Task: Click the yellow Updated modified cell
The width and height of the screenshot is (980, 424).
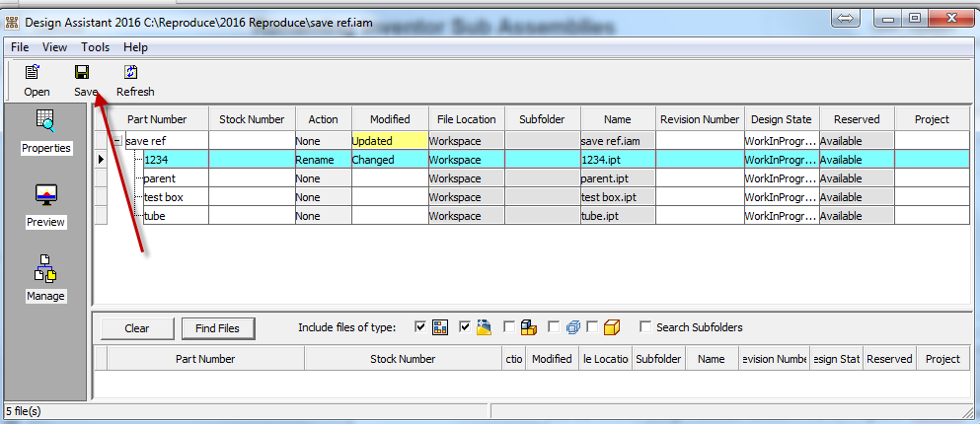Action: pyautogui.click(x=390, y=141)
